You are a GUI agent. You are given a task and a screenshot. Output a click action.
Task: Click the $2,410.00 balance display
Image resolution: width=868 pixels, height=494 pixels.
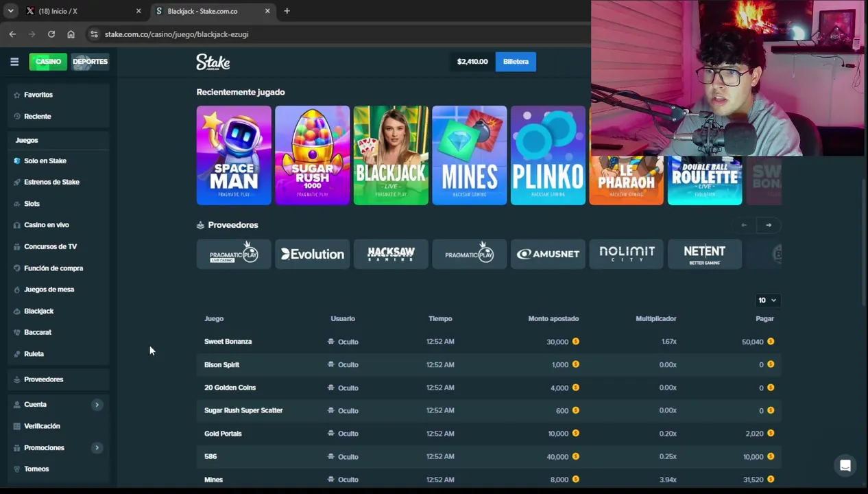pyautogui.click(x=472, y=62)
